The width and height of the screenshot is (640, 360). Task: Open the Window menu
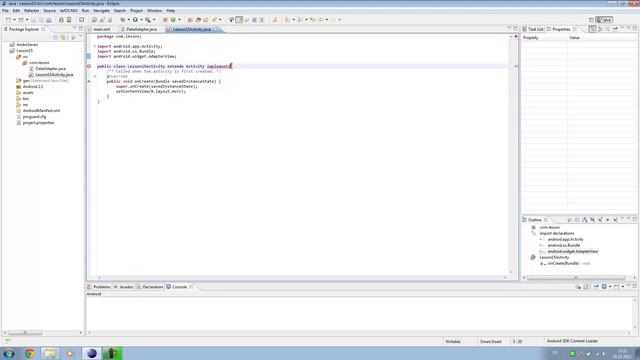[x=154, y=11]
